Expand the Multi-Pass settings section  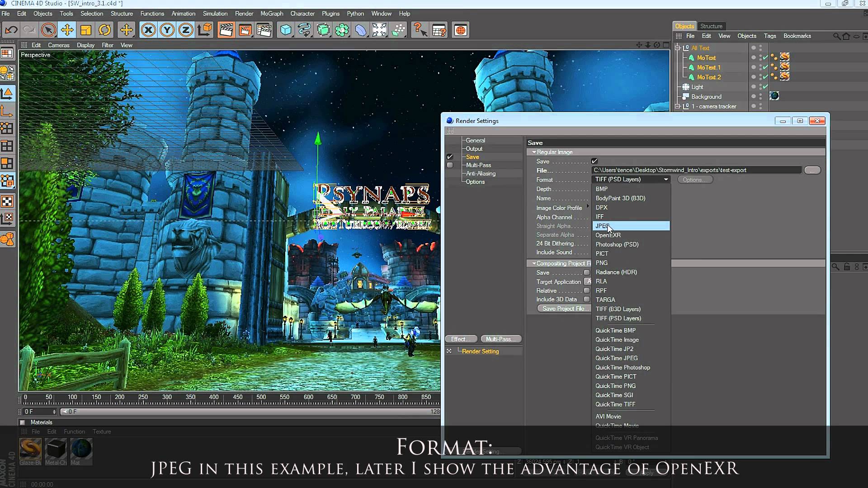tap(478, 164)
